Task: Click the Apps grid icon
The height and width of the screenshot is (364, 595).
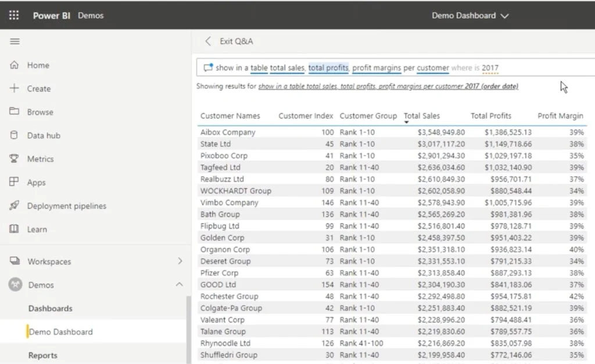Action: click(x=14, y=182)
